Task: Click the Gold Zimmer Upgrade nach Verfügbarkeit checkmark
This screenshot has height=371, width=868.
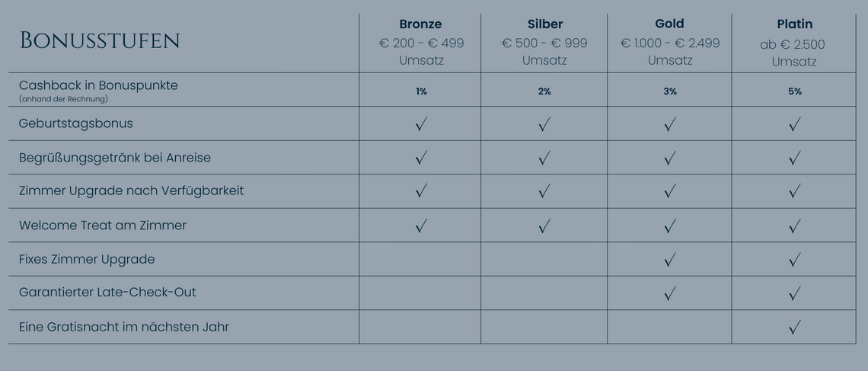Action: 669,191
